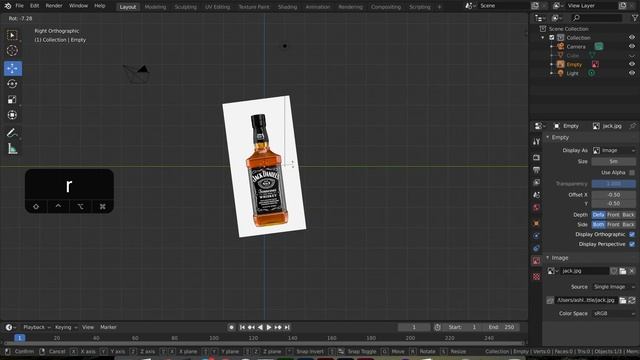Image resolution: width=640 pixels, height=360 pixels.
Task: Activate the Scale tool
Action: [x=12, y=99]
